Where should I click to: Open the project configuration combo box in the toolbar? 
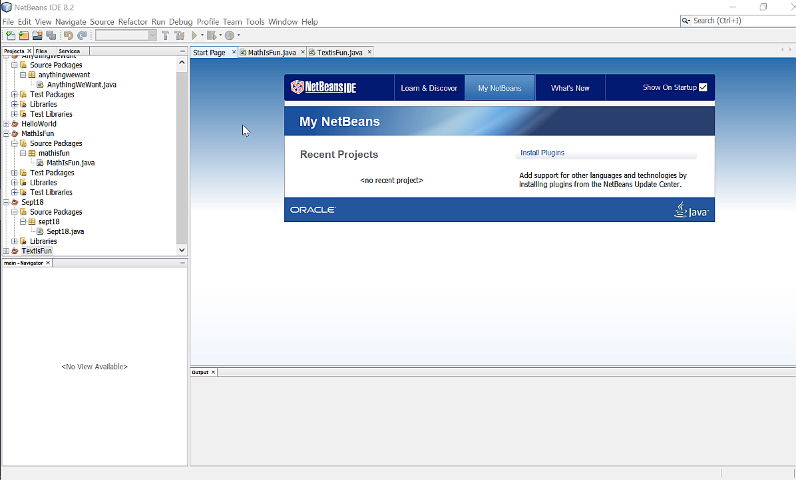tap(126, 36)
